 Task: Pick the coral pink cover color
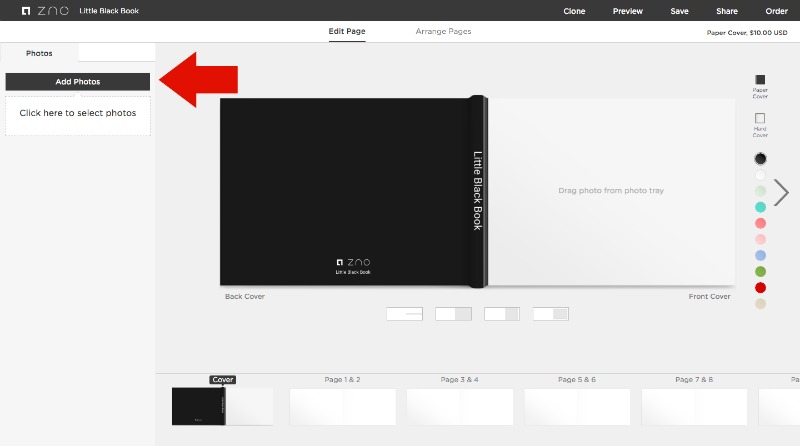pos(760,223)
